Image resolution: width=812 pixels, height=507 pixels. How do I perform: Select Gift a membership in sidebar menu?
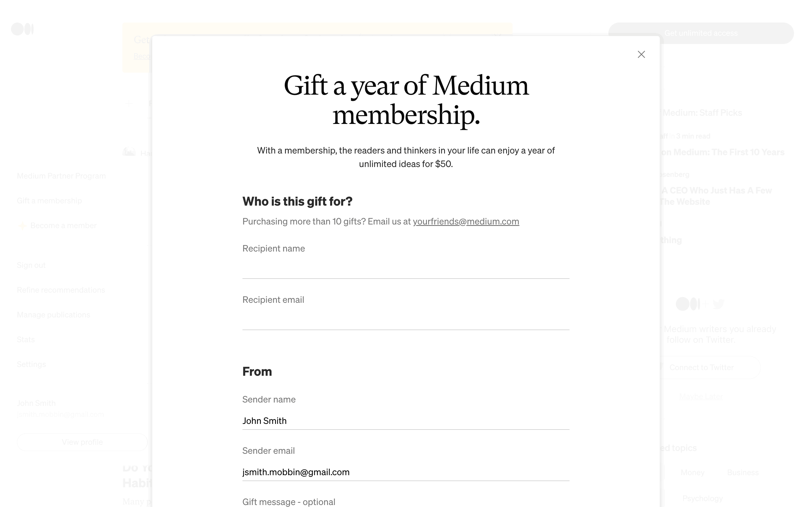49,201
